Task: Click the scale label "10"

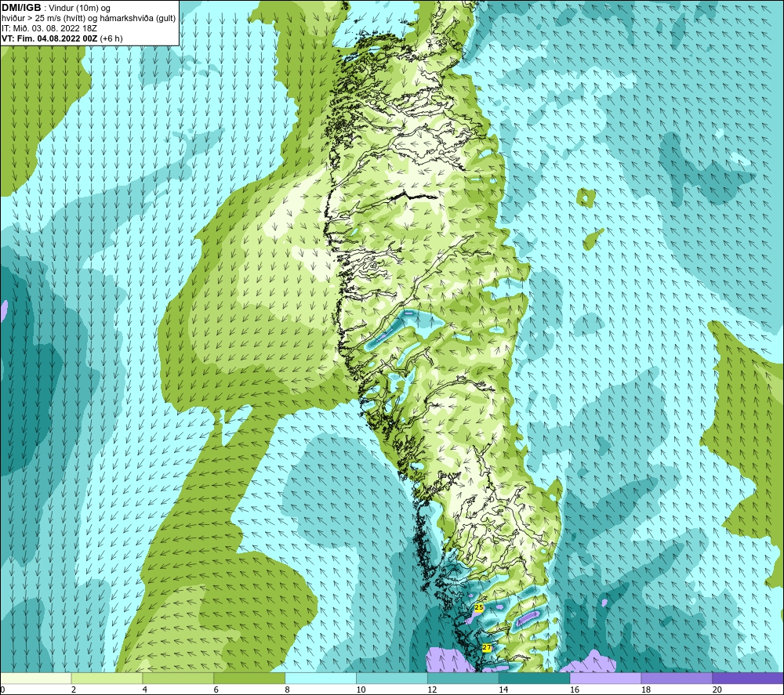Action: pyautogui.click(x=361, y=690)
